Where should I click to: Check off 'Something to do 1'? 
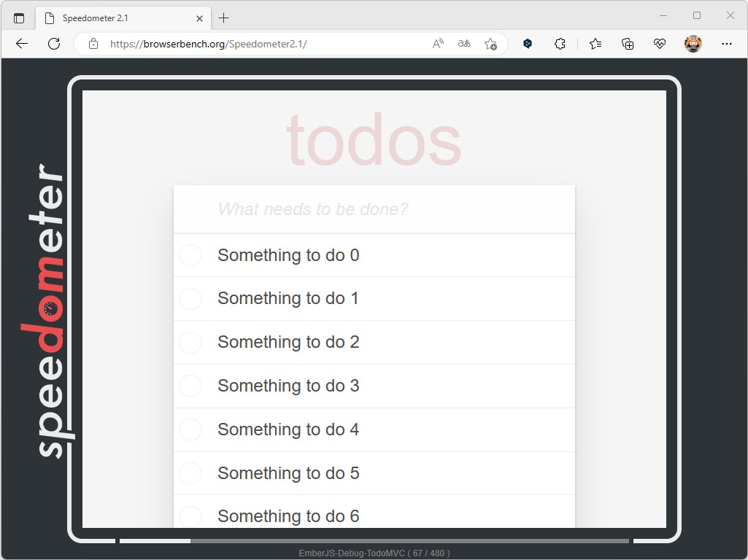[x=190, y=299]
